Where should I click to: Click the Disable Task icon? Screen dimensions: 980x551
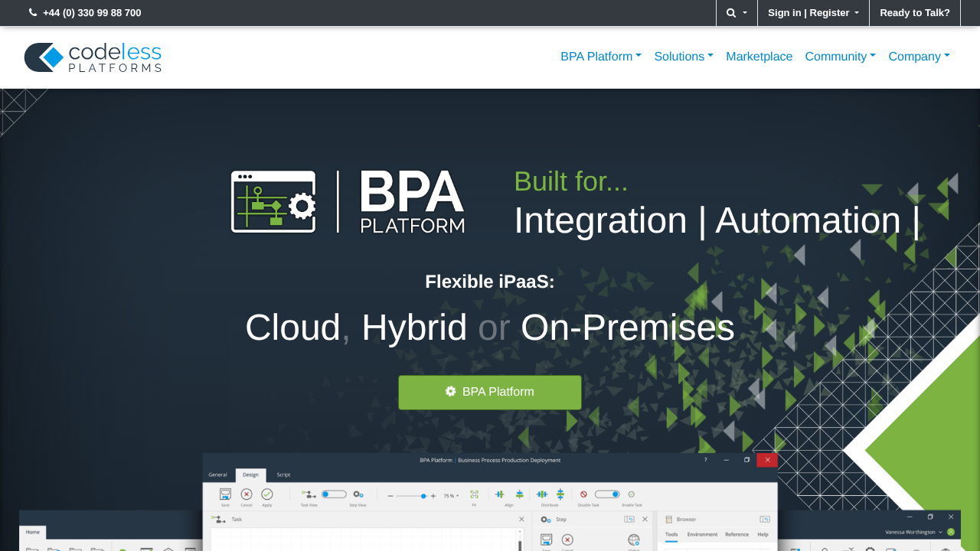[x=583, y=494]
